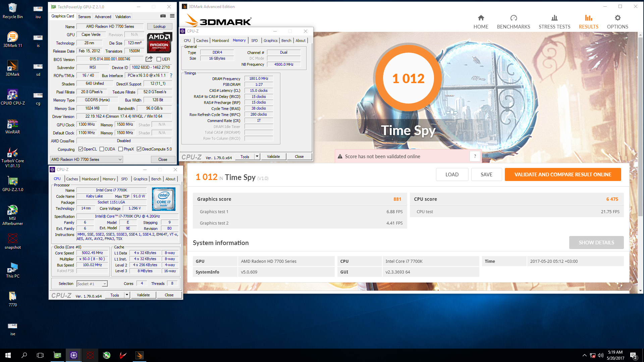644x362 pixels.
Task: Click Lookup button in GPU-Z
Action: pos(159,26)
